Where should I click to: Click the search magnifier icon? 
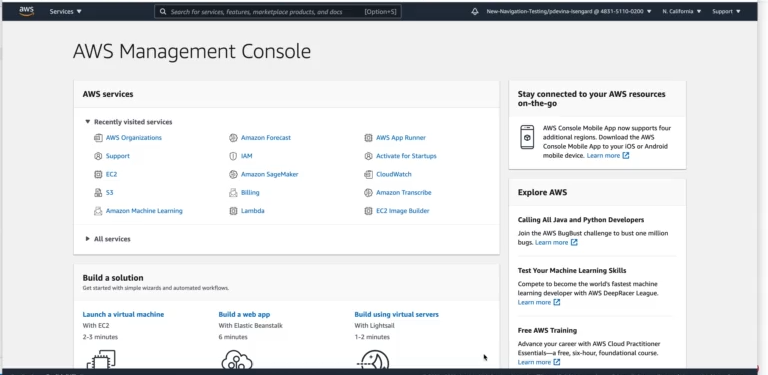click(x=163, y=12)
